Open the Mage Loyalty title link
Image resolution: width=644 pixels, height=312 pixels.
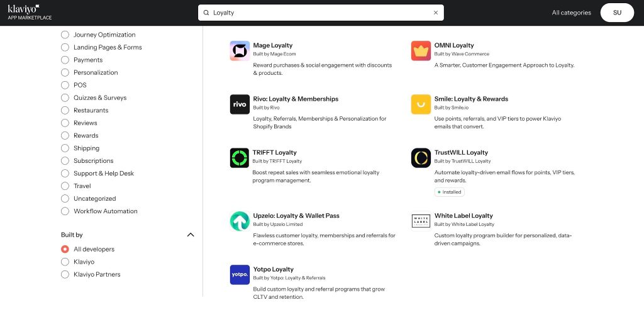point(273,45)
